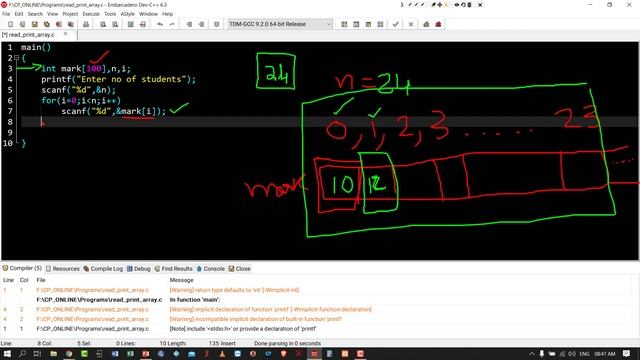Click the red rightmost toolbar icon

pyautogui.click(x=438, y=24)
